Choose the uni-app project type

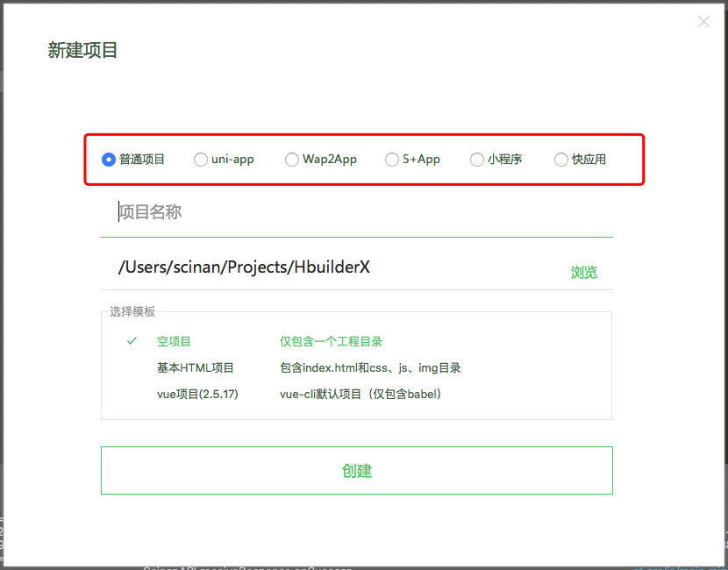click(x=201, y=160)
